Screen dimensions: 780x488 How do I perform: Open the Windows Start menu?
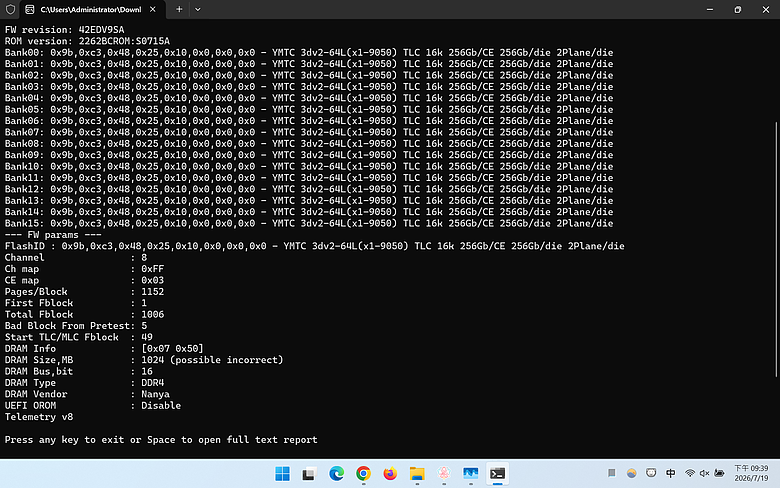[282, 474]
